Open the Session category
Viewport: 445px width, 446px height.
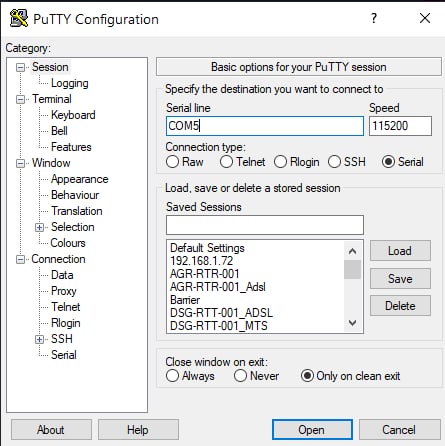(x=50, y=67)
